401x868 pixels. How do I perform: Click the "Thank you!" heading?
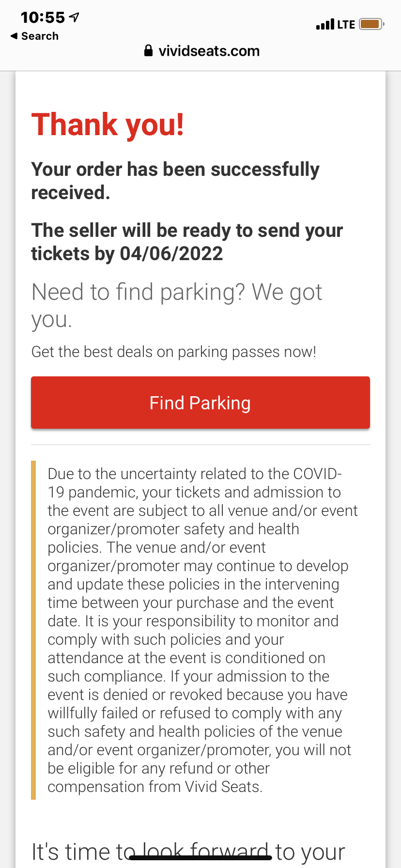[108, 124]
